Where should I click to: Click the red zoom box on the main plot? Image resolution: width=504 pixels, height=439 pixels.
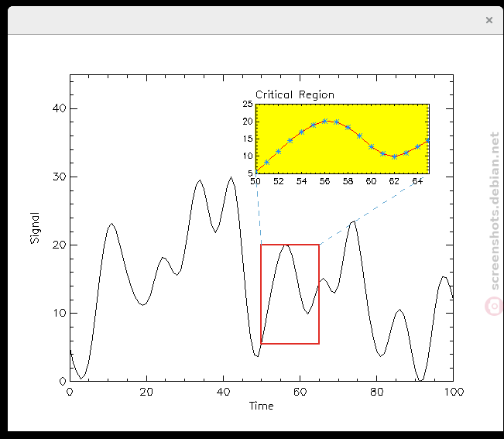(290, 294)
